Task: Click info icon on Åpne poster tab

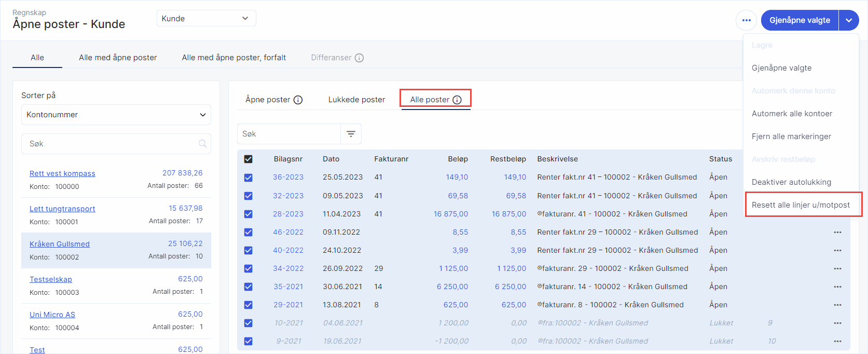Action: [x=298, y=100]
